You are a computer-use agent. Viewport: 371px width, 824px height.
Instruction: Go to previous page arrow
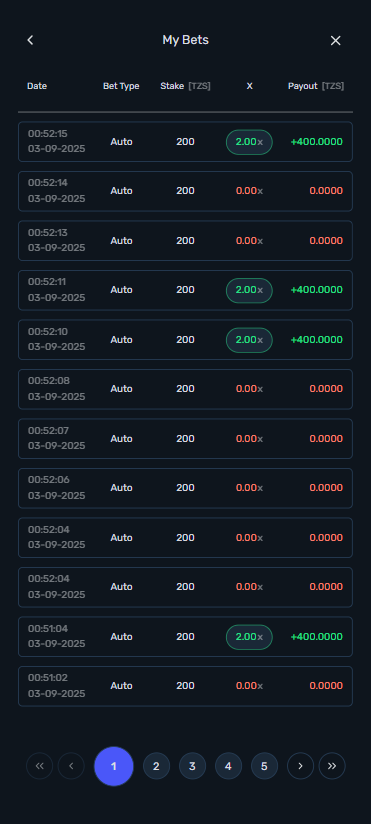pyautogui.click(x=71, y=766)
